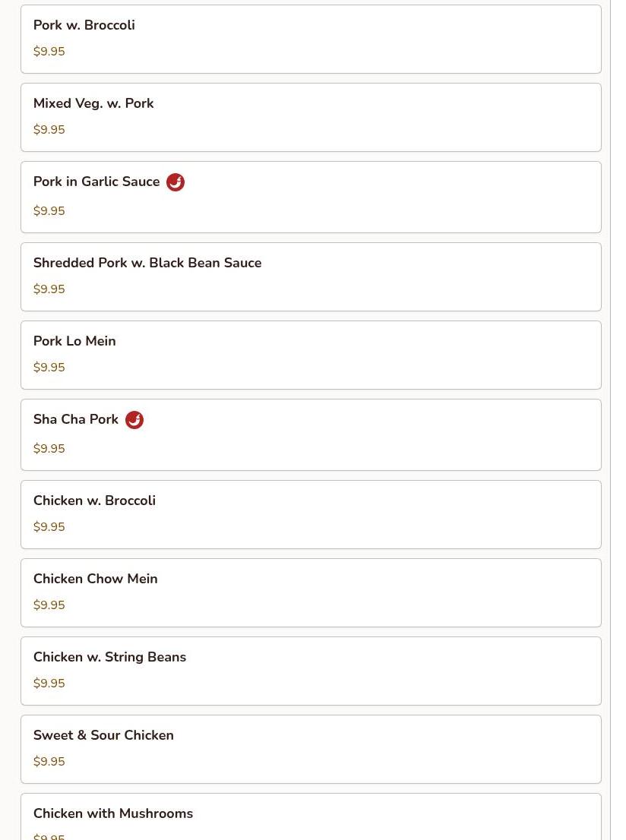
Task: Click the $9.95 price under Chicken Chow Mein
Action: pyautogui.click(x=49, y=605)
